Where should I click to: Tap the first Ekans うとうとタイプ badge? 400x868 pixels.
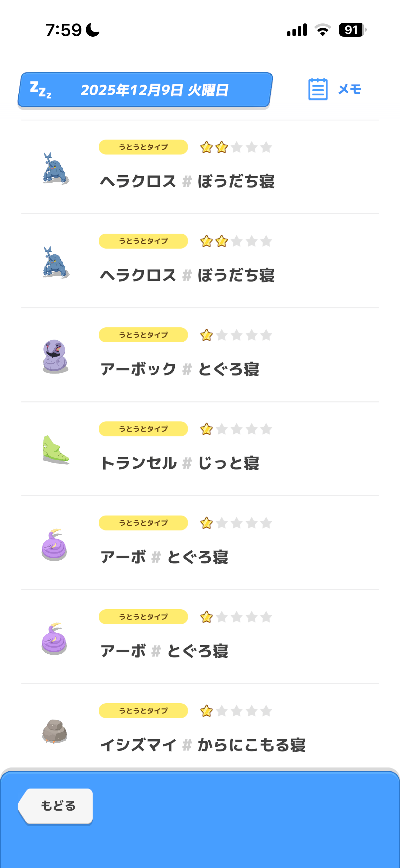tap(143, 523)
